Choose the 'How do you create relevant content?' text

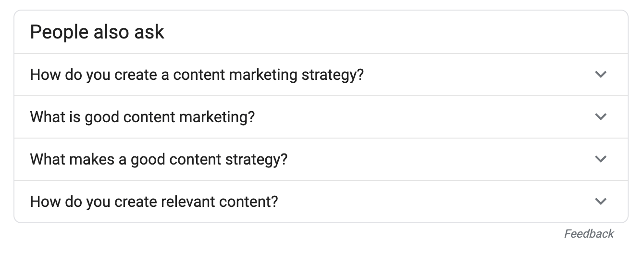click(x=154, y=202)
